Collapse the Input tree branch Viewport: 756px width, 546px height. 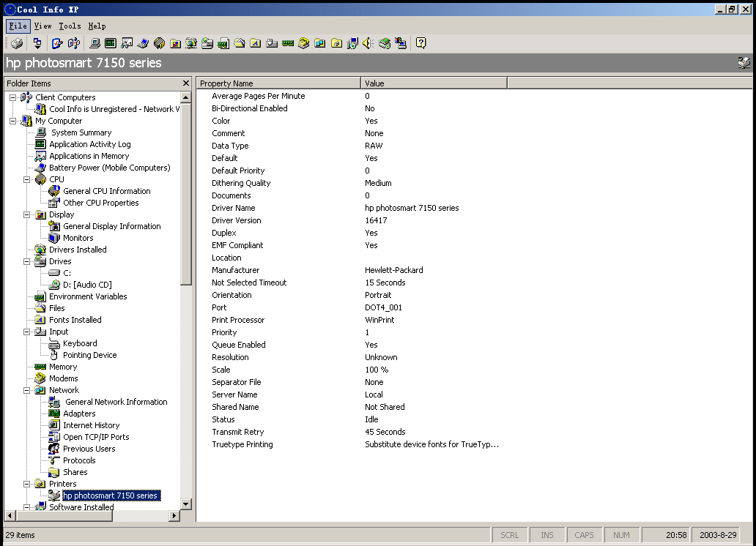tap(27, 332)
